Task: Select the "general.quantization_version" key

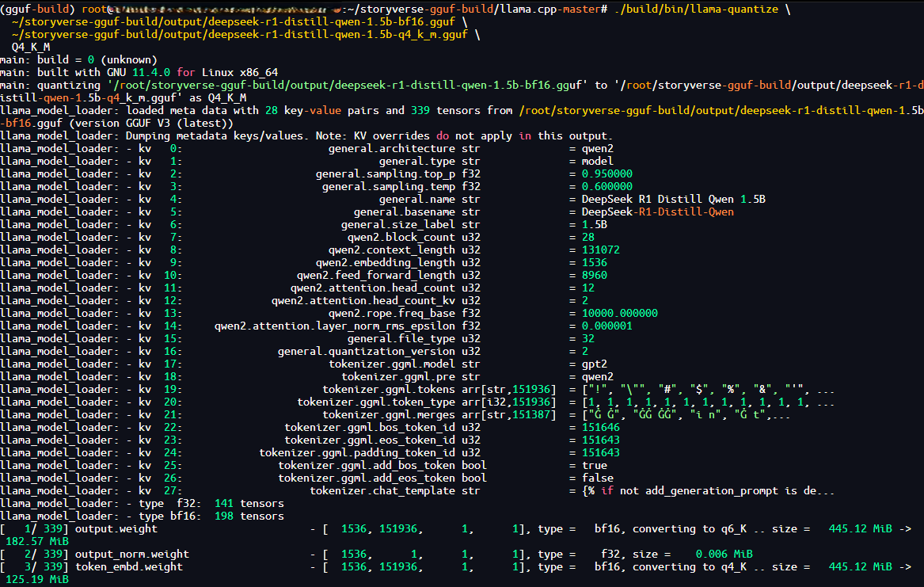Action: point(367,351)
